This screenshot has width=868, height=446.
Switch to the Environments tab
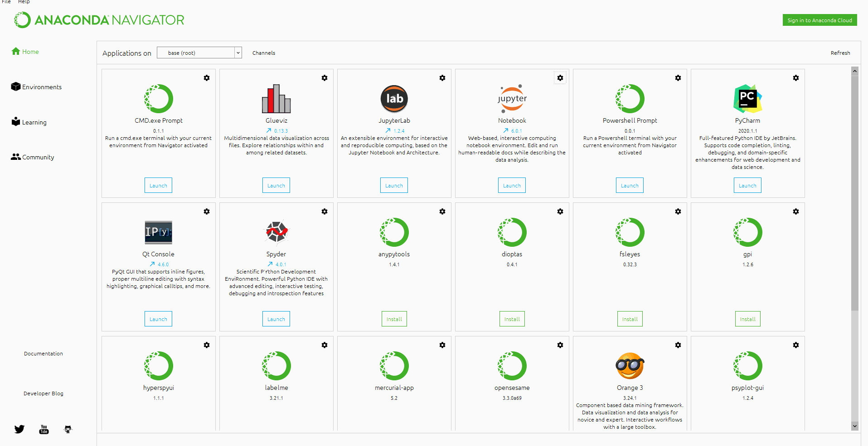coord(36,86)
